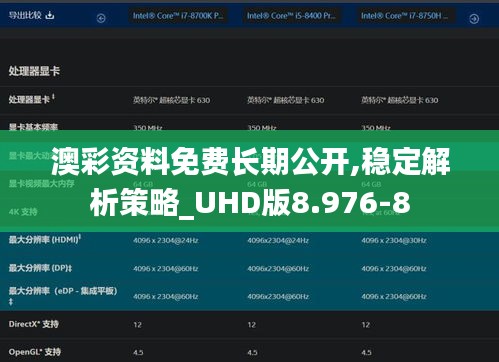Click the i7-8700K 4096 x 2304@24Hz HDMI value
This screenshot has height=362, width=499.
click(x=166, y=240)
